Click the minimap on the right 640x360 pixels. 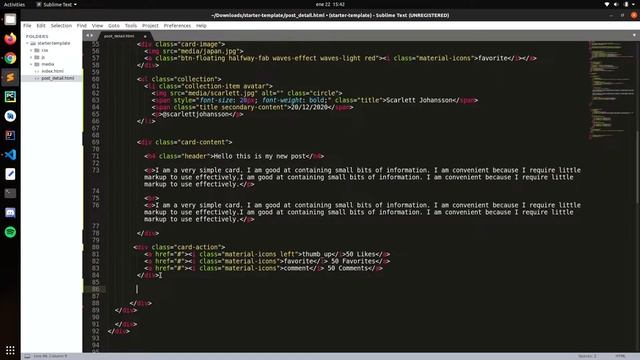point(610,90)
